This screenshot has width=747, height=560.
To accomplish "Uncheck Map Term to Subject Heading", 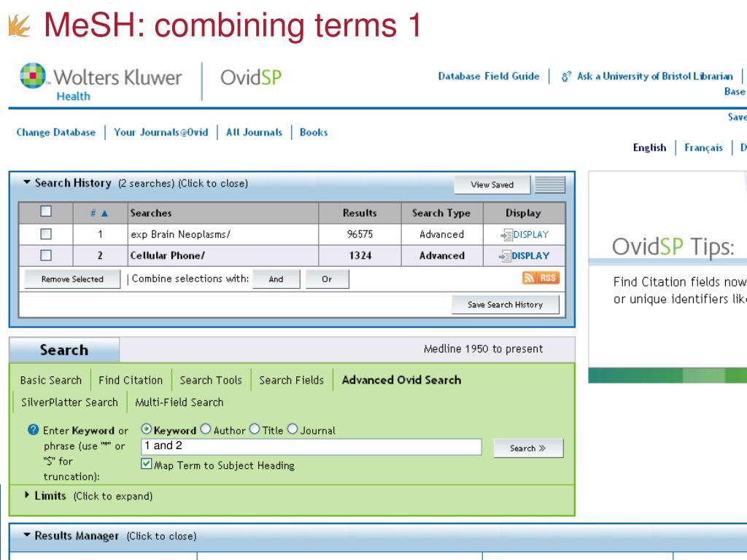I will tap(146, 464).
